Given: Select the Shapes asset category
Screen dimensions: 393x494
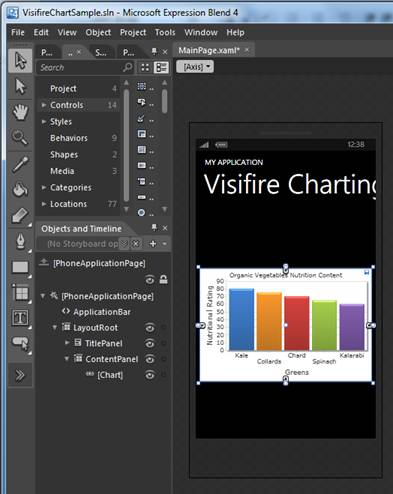Looking at the screenshot, I should pyautogui.click(x=64, y=155).
